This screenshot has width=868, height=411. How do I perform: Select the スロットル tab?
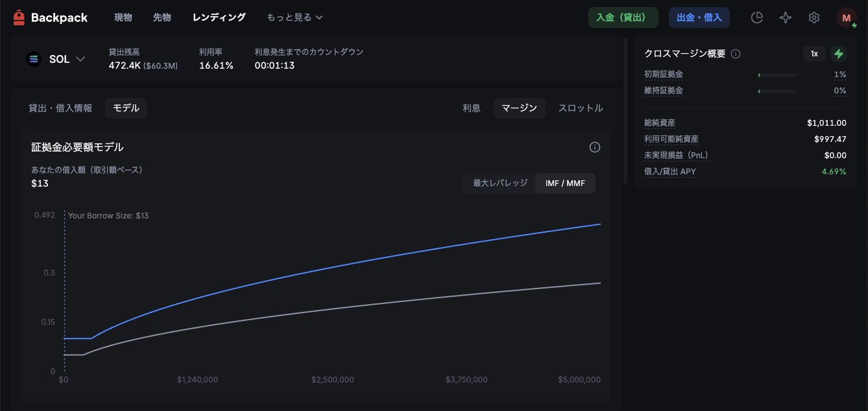(581, 108)
